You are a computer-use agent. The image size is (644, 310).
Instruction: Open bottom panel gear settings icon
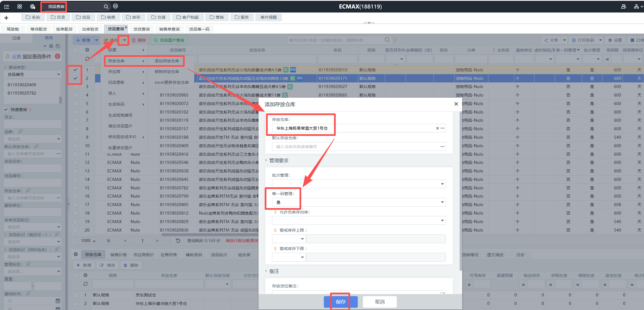[x=76, y=255]
